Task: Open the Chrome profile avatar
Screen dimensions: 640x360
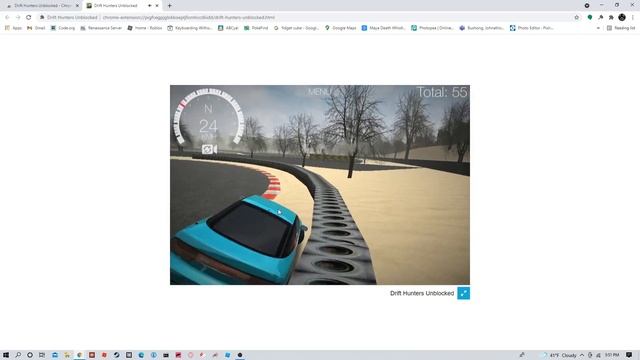Action: (622, 17)
